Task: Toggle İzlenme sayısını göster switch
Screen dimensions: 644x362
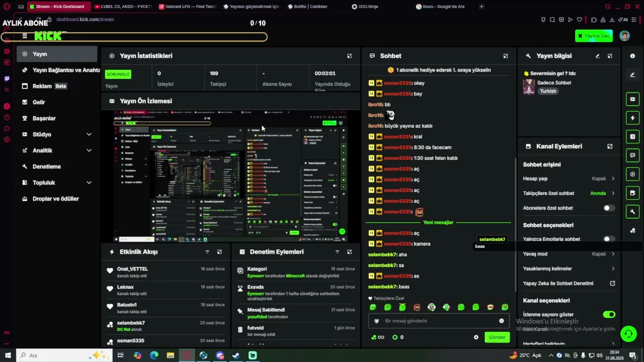Action: pyautogui.click(x=609, y=315)
